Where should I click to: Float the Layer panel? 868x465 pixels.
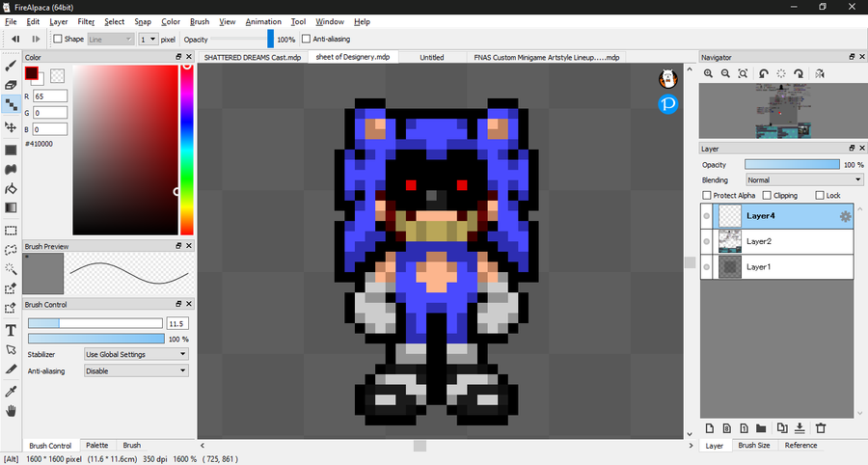(852, 148)
